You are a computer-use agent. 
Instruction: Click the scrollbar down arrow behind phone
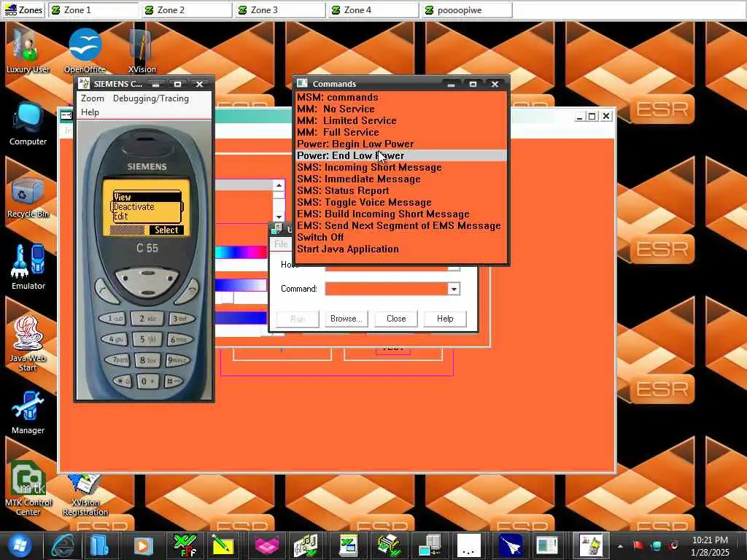(x=279, y=217)
